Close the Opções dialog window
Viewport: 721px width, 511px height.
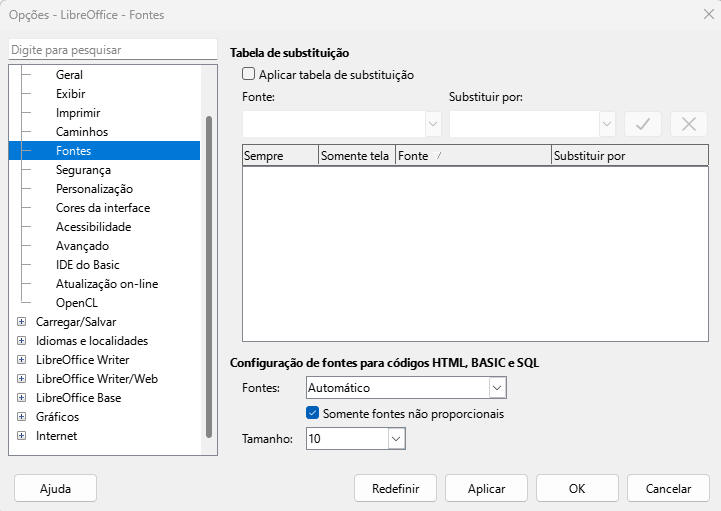709,14
